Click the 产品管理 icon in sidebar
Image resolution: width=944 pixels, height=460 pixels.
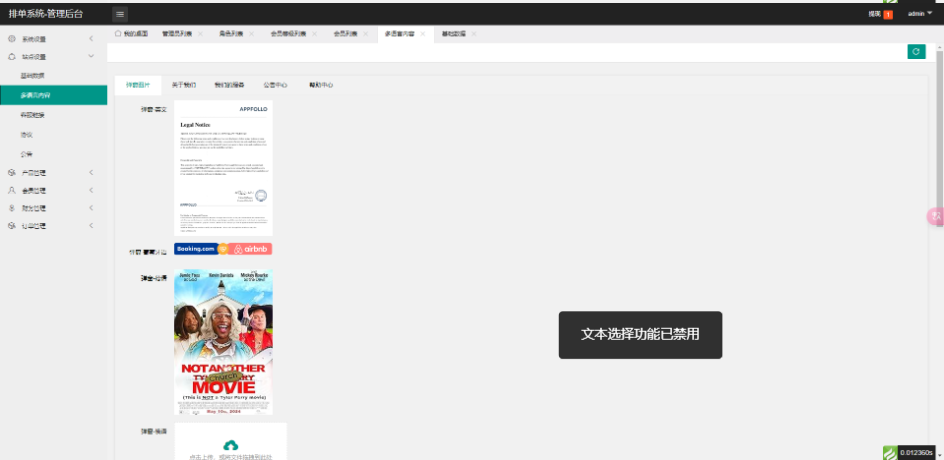pyautogui.click(x=11, y=173)
